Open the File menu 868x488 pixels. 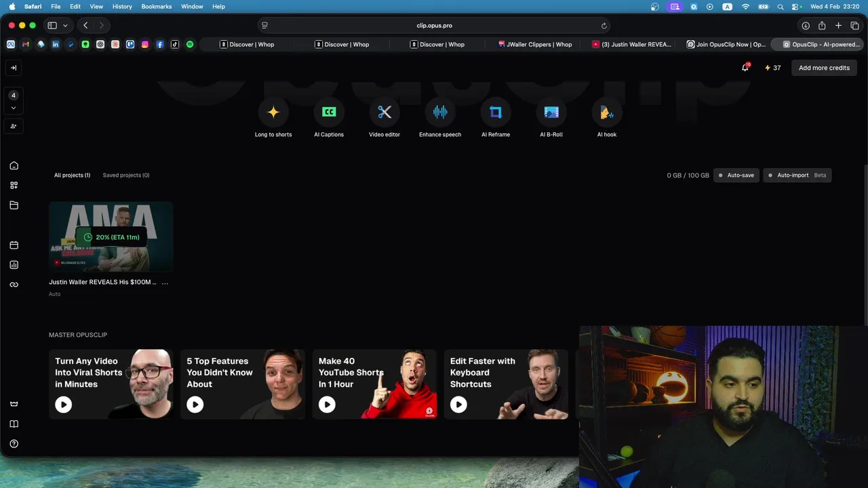[x=56, y=7]
